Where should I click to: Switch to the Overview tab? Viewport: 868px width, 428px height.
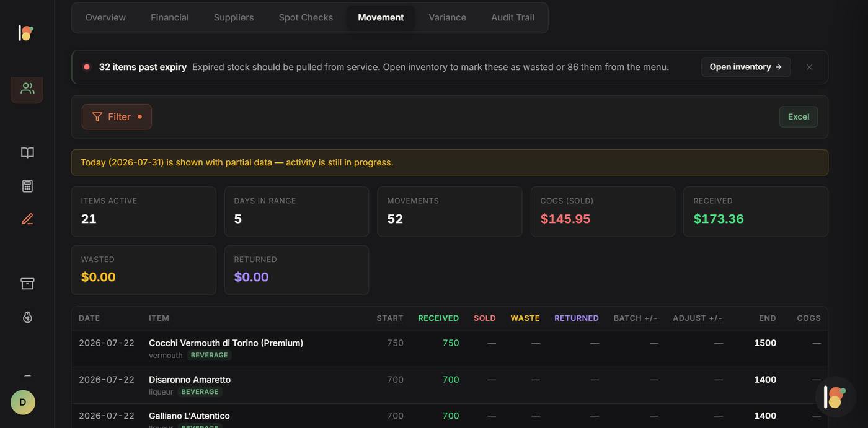(105, 18)
